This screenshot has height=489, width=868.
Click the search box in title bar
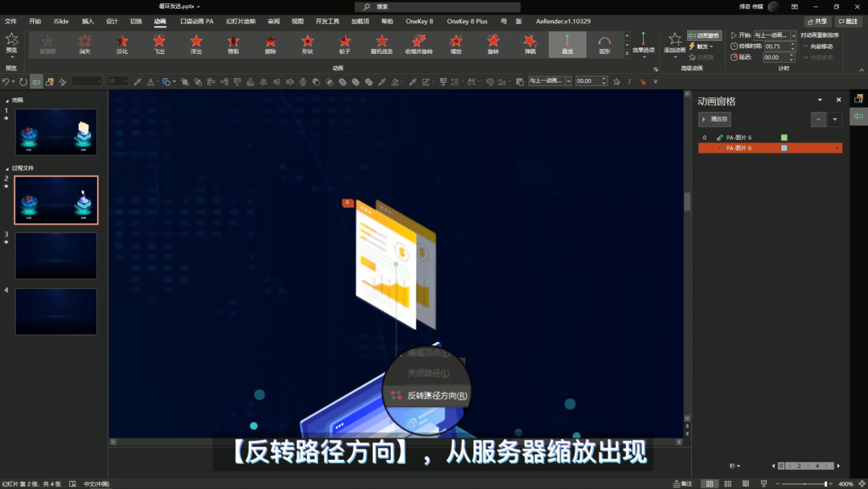[x=437, y=6]
